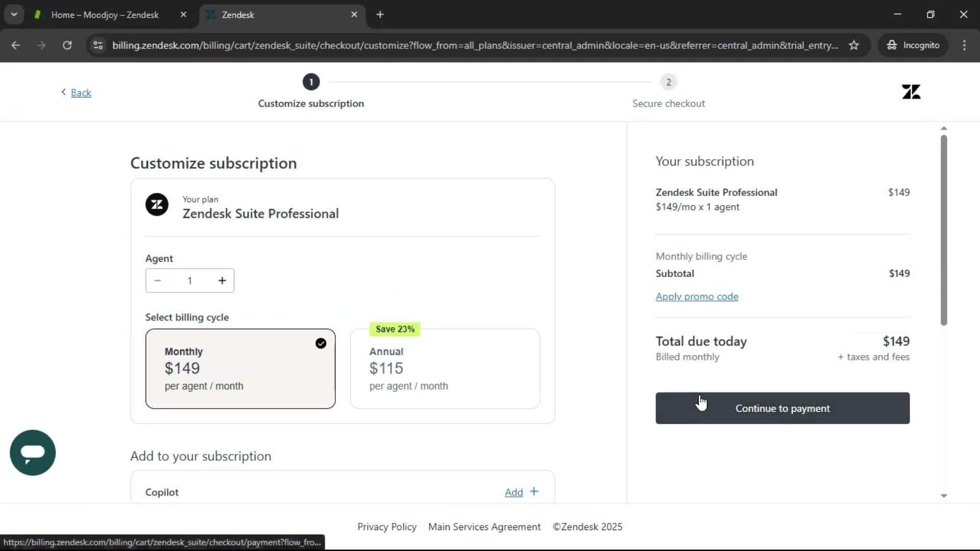Click scrollbar down arrow in summary panel
This screenshot has width=980, height=551.
944,495
